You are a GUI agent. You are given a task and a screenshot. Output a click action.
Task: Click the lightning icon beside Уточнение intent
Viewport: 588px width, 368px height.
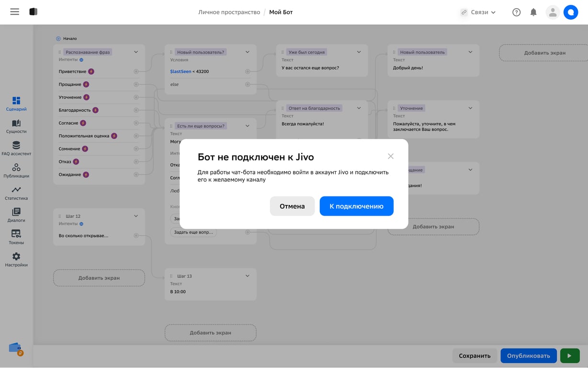(x=86, y=97)
